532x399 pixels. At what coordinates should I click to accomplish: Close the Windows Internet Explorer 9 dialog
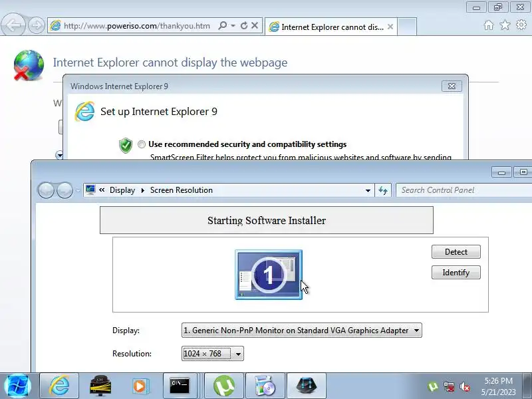[452, 86]
